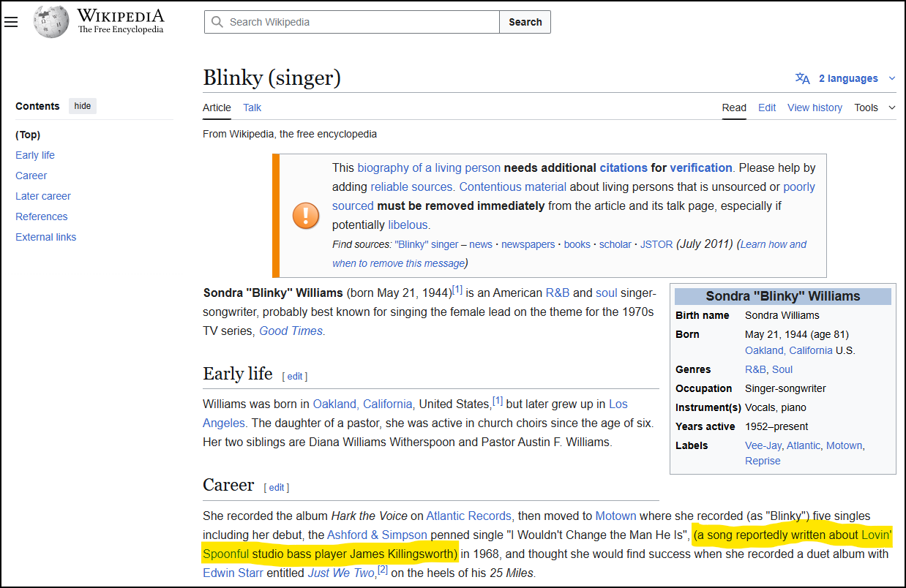Open Atlantic Records link in Career

pyautogui.click(x=468, y=516)
